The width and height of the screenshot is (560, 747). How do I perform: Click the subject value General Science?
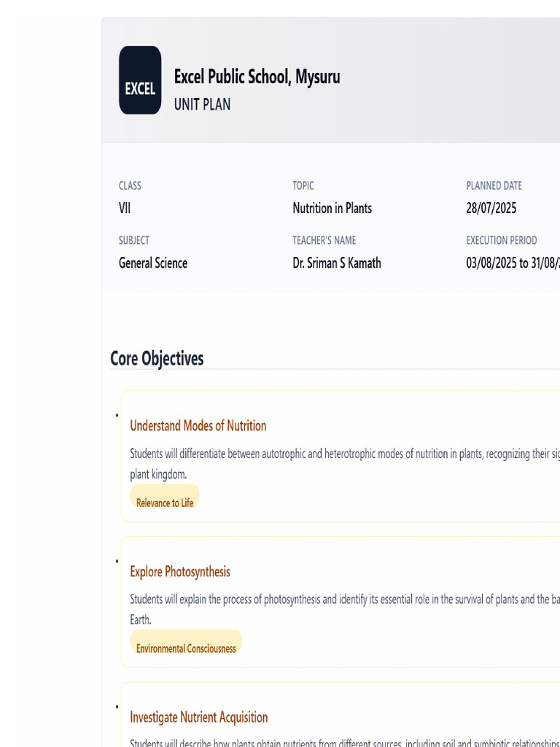point(153,263)
